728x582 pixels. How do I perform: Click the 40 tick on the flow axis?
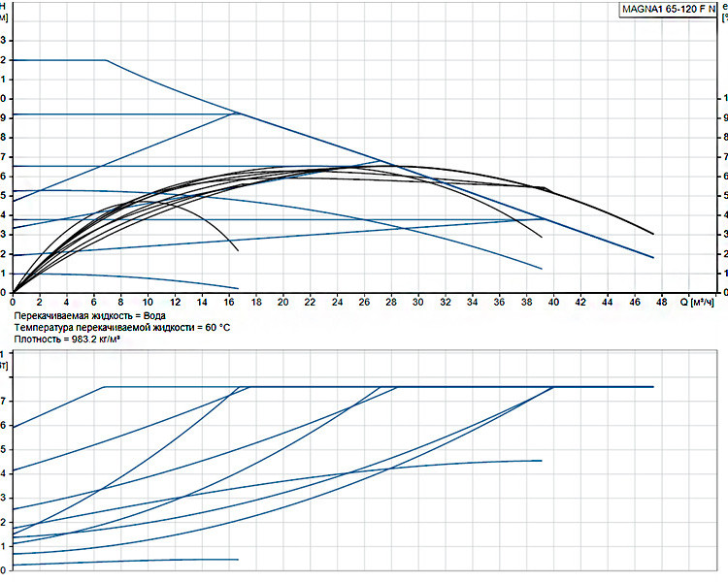(x=553, y=302)
